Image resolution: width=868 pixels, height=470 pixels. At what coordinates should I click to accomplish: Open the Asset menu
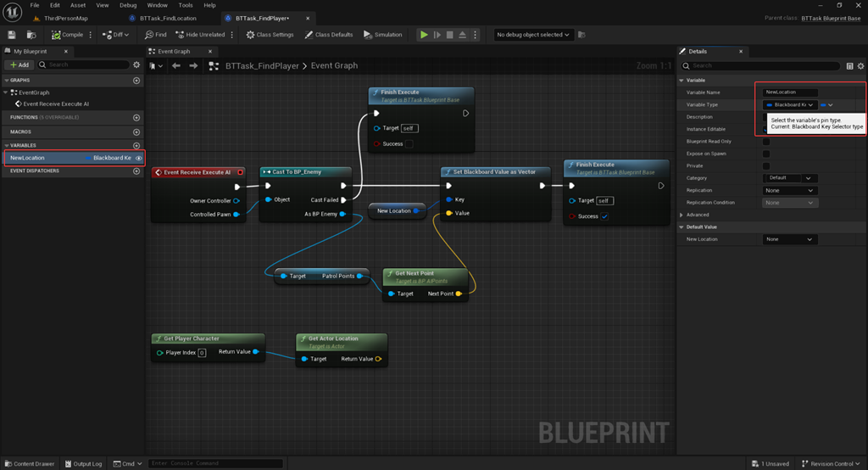[x=78, y=5]
